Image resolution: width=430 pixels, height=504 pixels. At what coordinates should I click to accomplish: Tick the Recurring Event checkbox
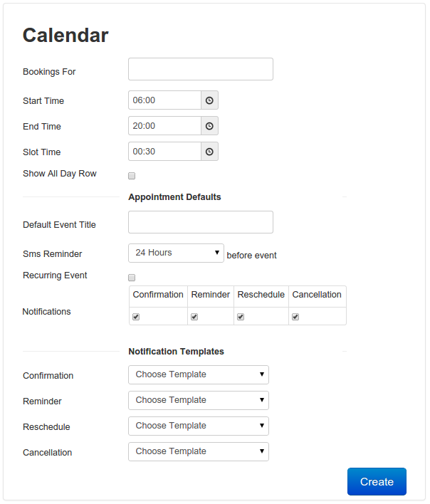[132, 278]
